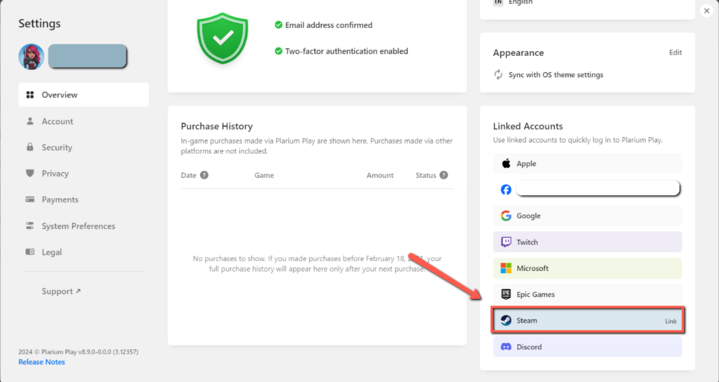Click the Account person icon
Image resolution: width=719 pixels, height=382 pixels.
tap(30, 121)
